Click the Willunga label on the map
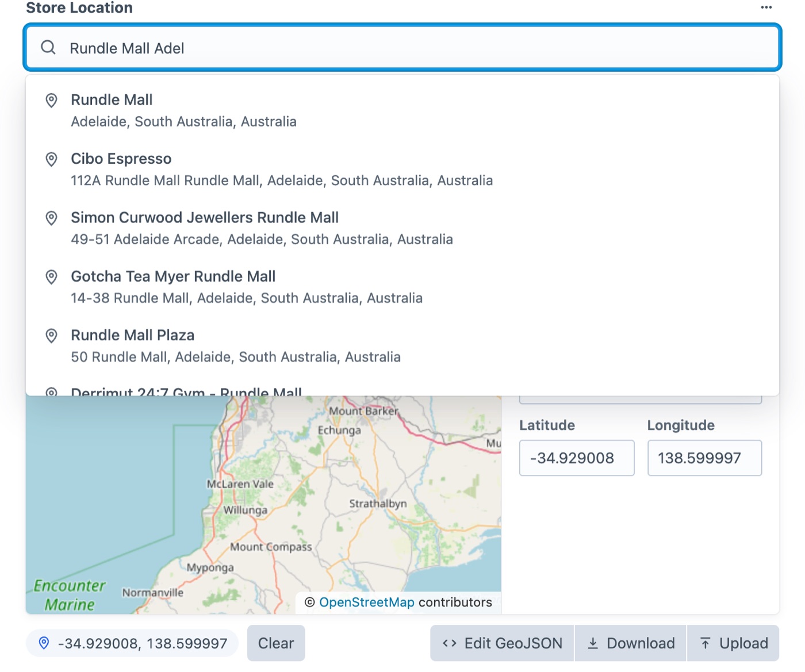Viewport: 805px width, 672px height. point(246,510)
